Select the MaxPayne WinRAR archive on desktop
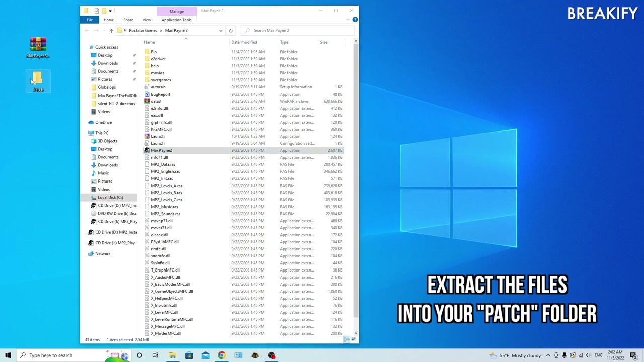The width and height of the screenshot is (644, 362). pyautogui.click(x=38, y=48)
